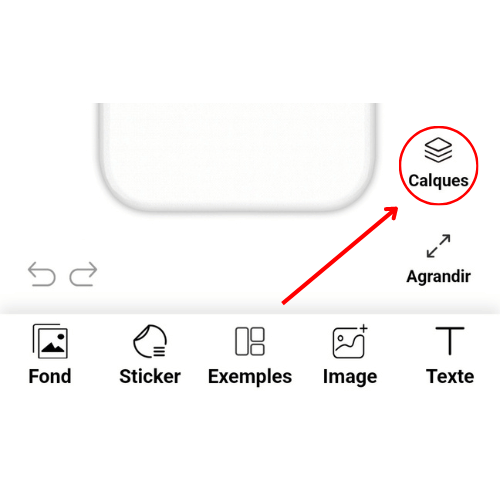The image size is (500, 500).
Task: Choose the Agrandir text label
Action: [438, 276]
